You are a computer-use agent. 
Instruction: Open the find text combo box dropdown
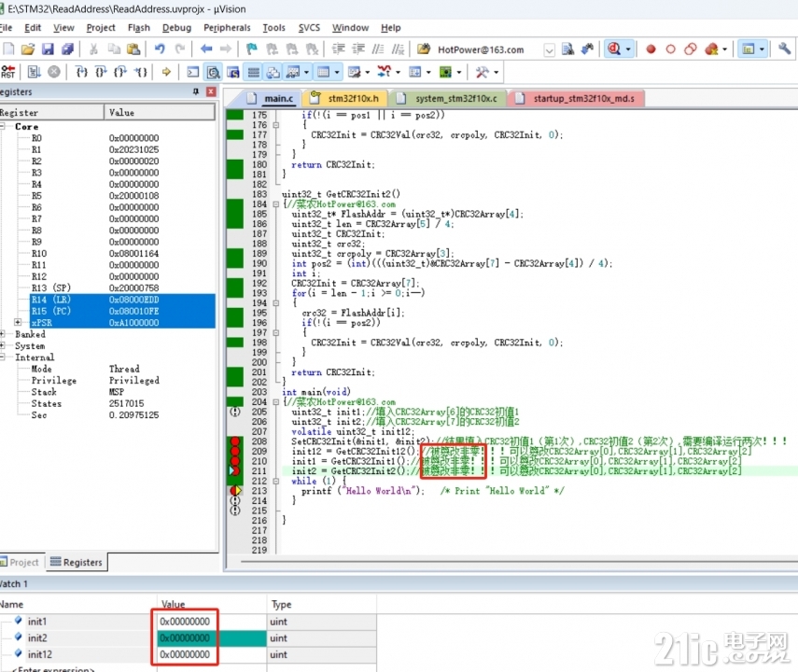pyautogui.click(x=549, y=49)
